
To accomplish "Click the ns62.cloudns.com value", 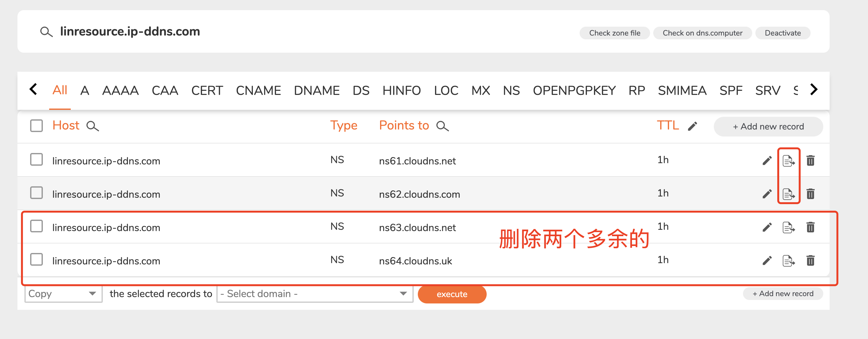I will tap(419, 195).
